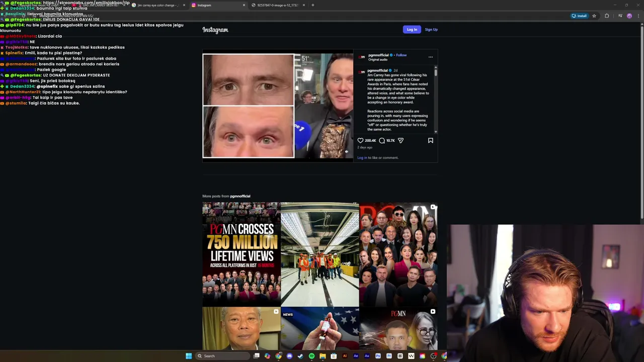Image resolution: width=644 pixels, height=362 pixels.
Task: Open Steam from the taskbar
Action: pos(300,356)
